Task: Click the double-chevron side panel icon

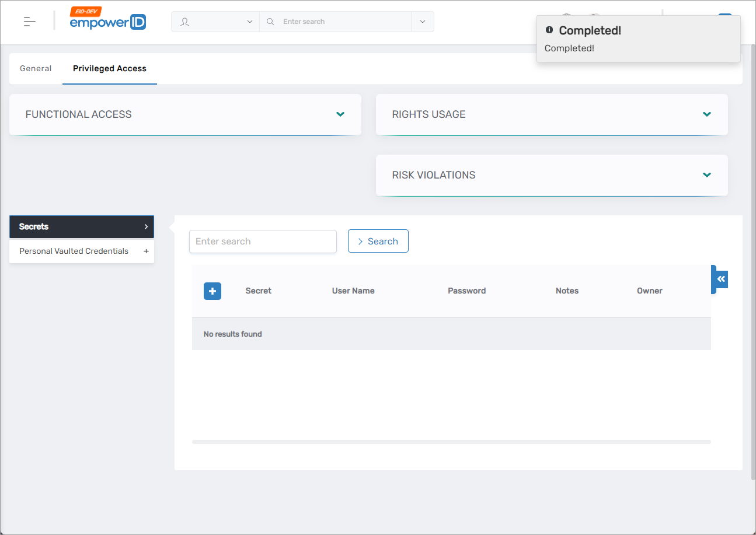Action: [721, 279]
